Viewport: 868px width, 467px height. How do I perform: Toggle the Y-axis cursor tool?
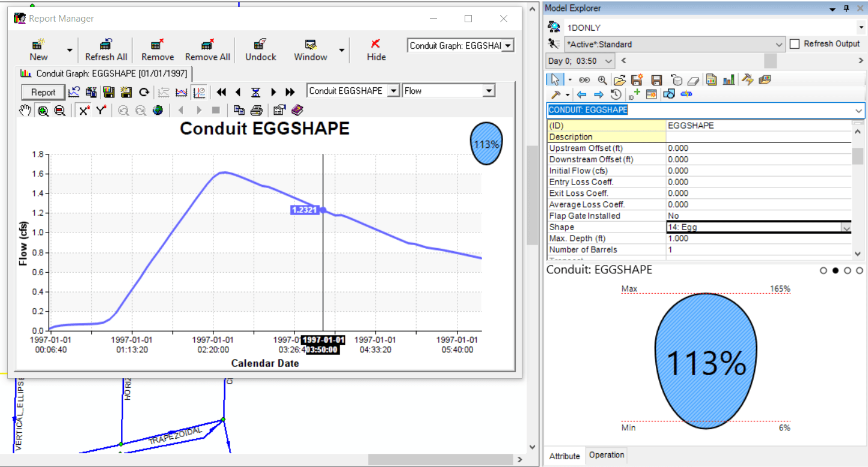pyautogui.click(x=100, y=111)
